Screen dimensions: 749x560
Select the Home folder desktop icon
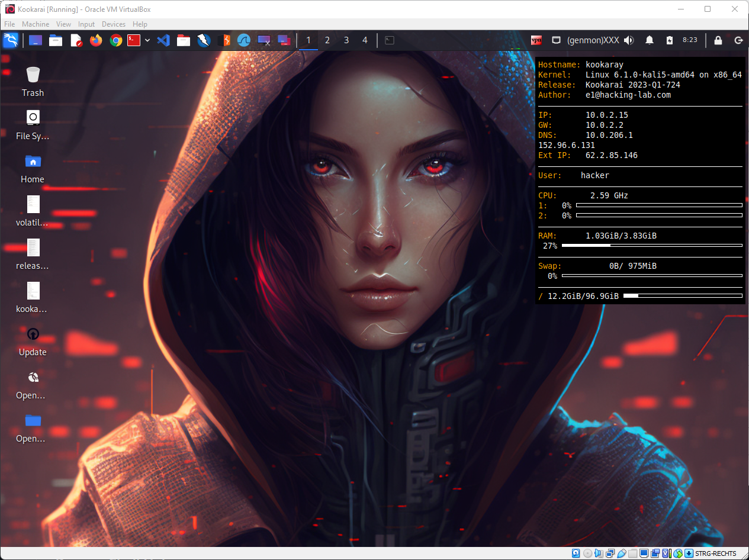33,168
